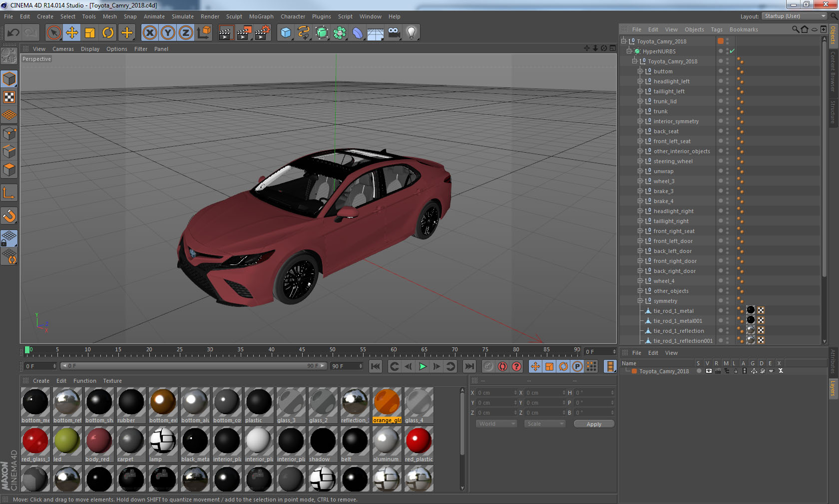Screen dimensions: 839x504
Task: Open material manager Texture menu
Action: pos(112,381)
